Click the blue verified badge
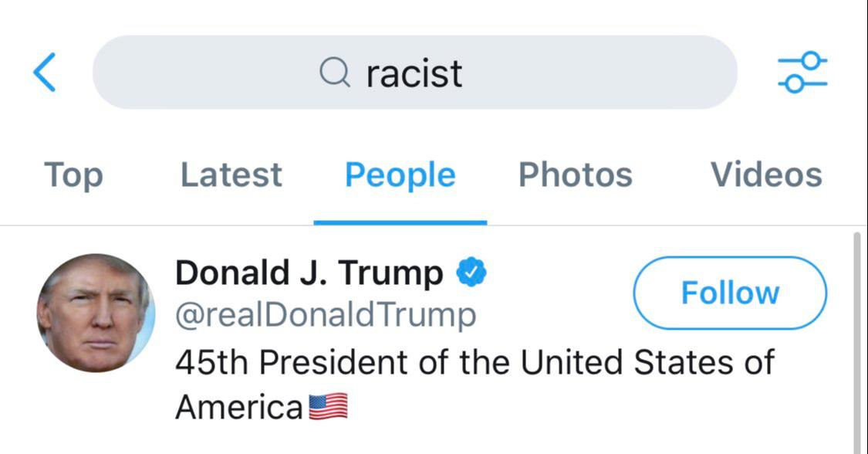The height and width of the screenshot is (454, 868). pos(471,272)
